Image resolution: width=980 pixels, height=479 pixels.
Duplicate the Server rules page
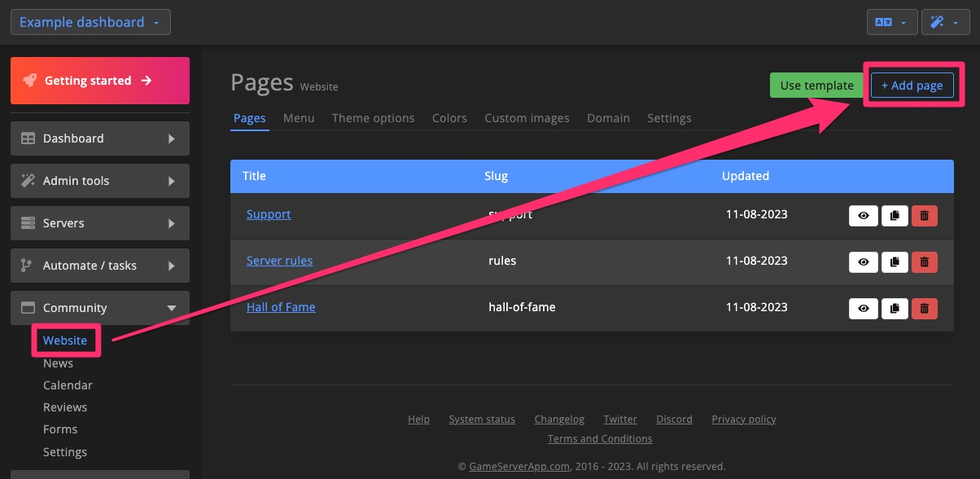click(x=894, y=261)
